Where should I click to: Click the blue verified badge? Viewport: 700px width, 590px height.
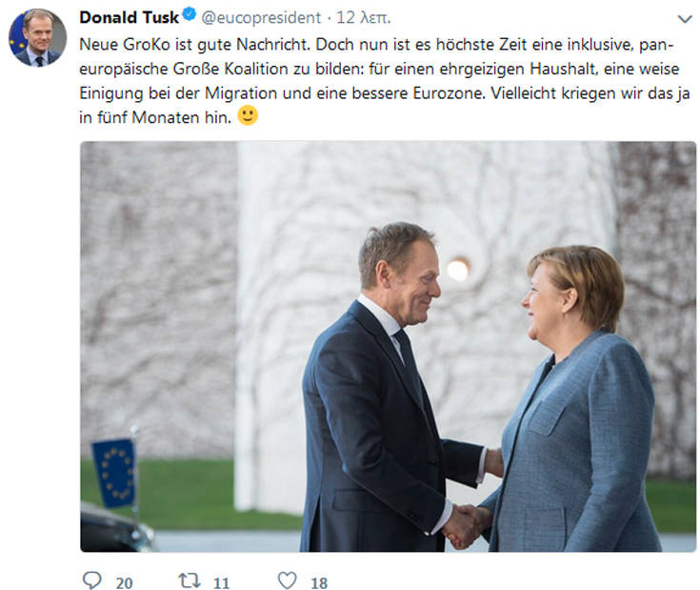point(189,18)
